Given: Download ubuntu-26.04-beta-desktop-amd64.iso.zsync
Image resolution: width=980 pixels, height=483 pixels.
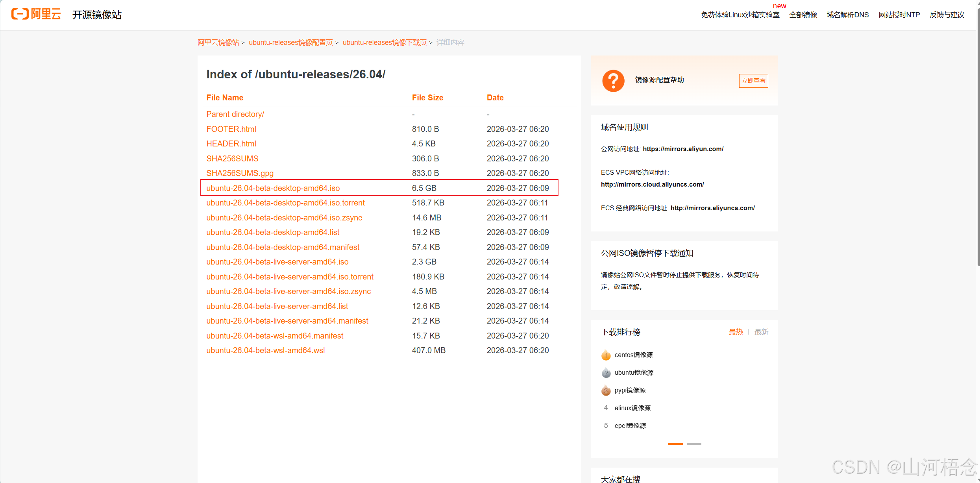Looking at the screenshot, I should tap(284, 218).
